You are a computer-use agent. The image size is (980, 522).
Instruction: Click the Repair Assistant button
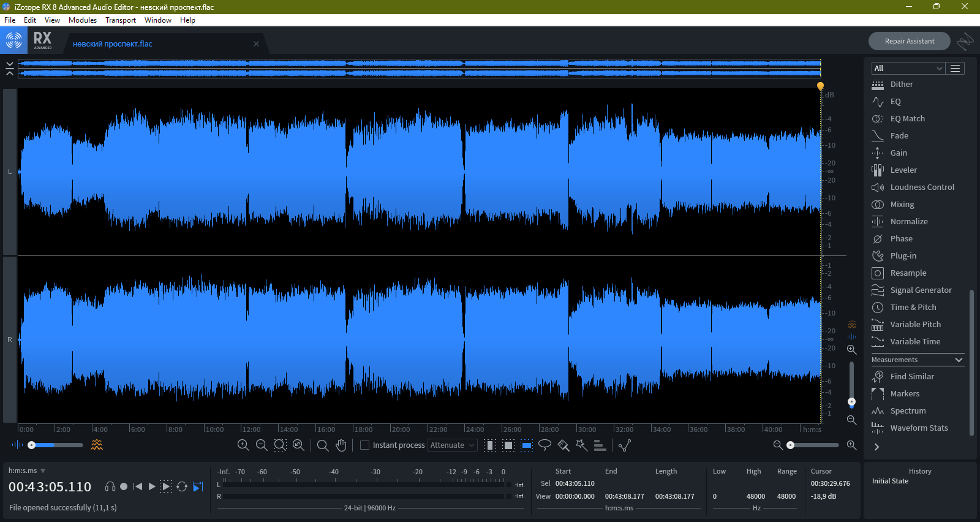click(x=909, y=41)
